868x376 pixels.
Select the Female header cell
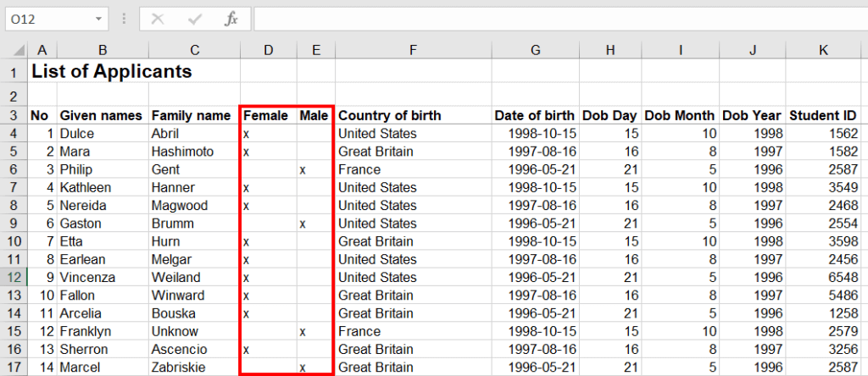pos(266,115)
